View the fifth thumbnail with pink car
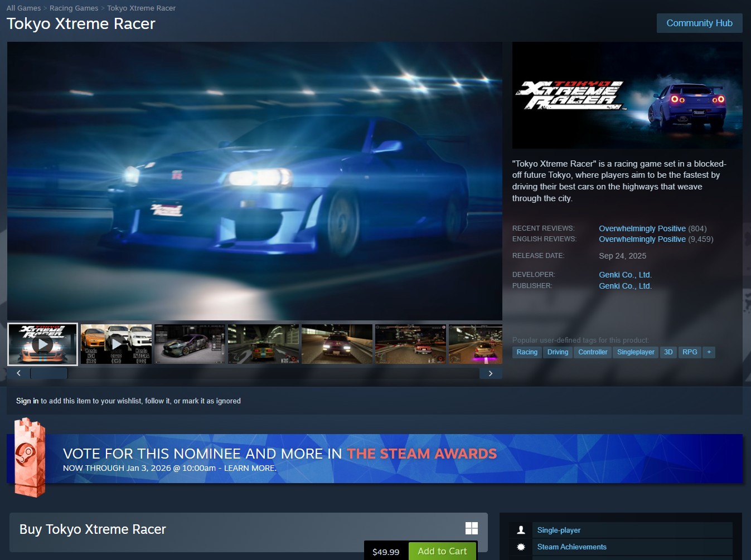This screenshot has height=560, width=751. [x=337, y=344]
